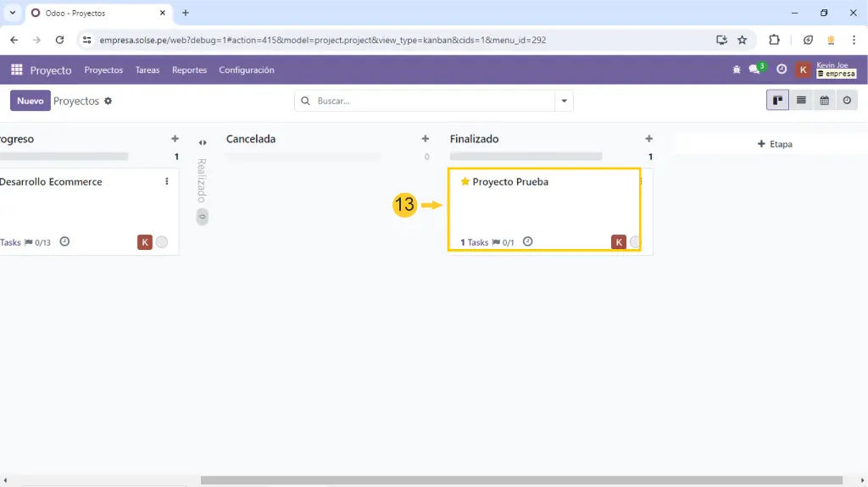Click the debug bug icon in navbar
This screenshot has height=487, width=868.
[x=737, y=70]
